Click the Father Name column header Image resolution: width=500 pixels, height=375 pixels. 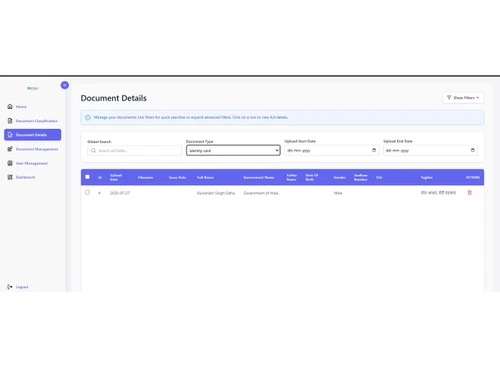[x=292, y=177]
